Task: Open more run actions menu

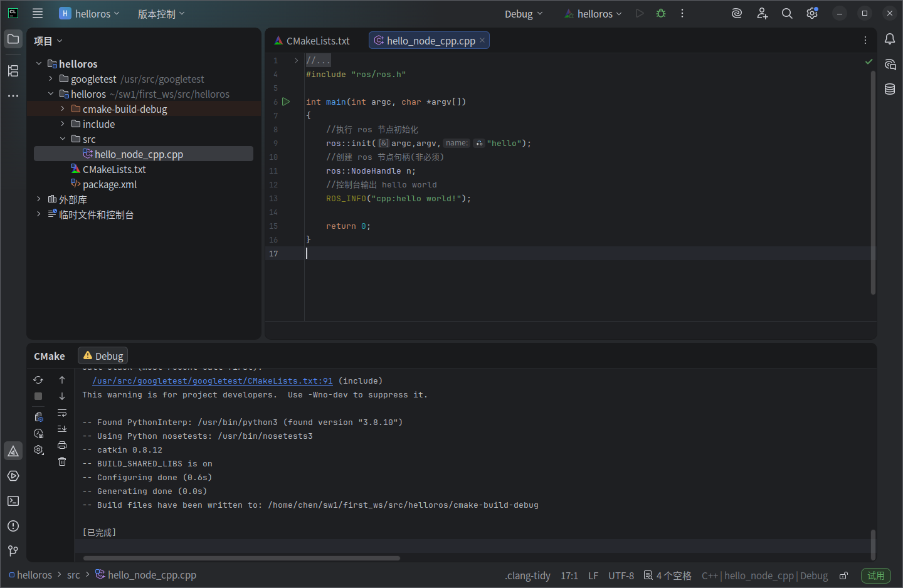Action: (682, 13)
